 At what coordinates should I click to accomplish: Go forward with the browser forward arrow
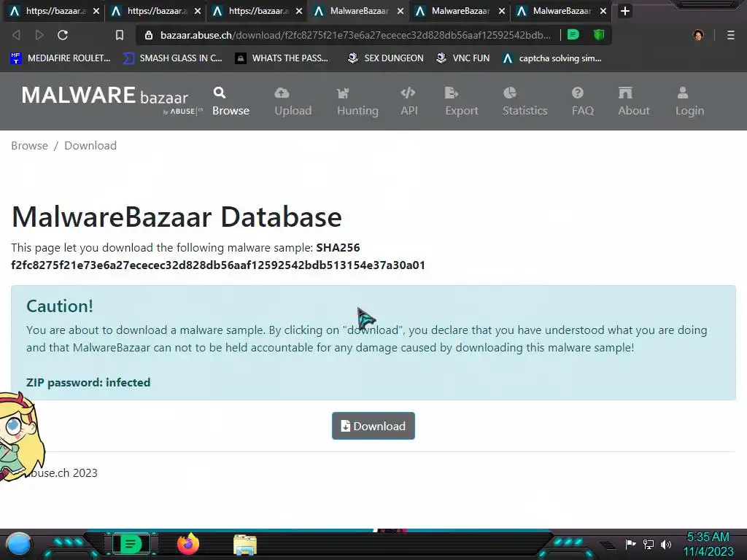(39, 35)
